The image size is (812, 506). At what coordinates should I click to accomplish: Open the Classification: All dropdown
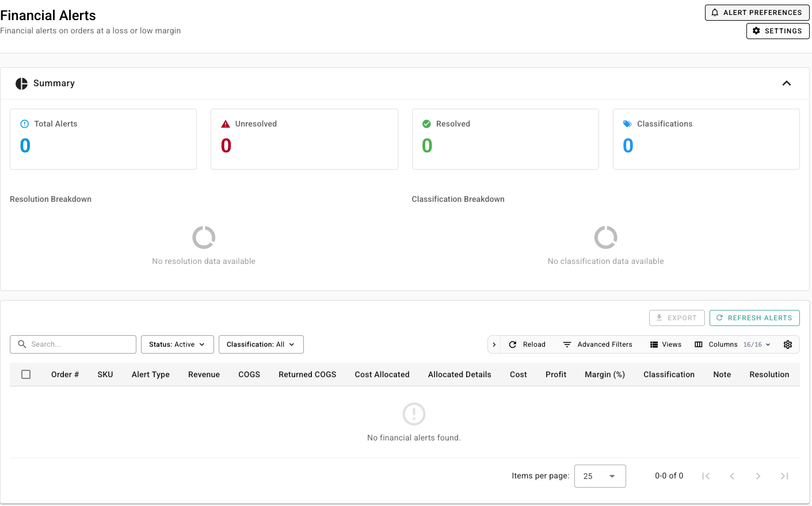tap(261, 344)
